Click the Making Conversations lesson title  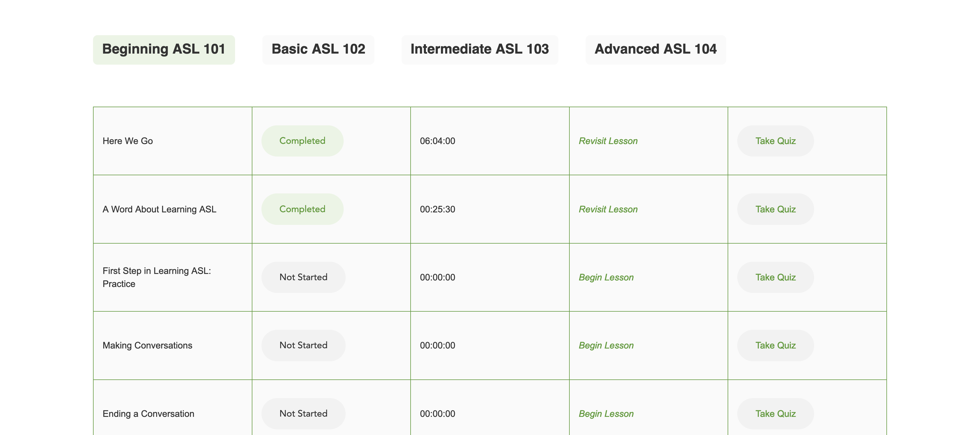coord(147,345)
